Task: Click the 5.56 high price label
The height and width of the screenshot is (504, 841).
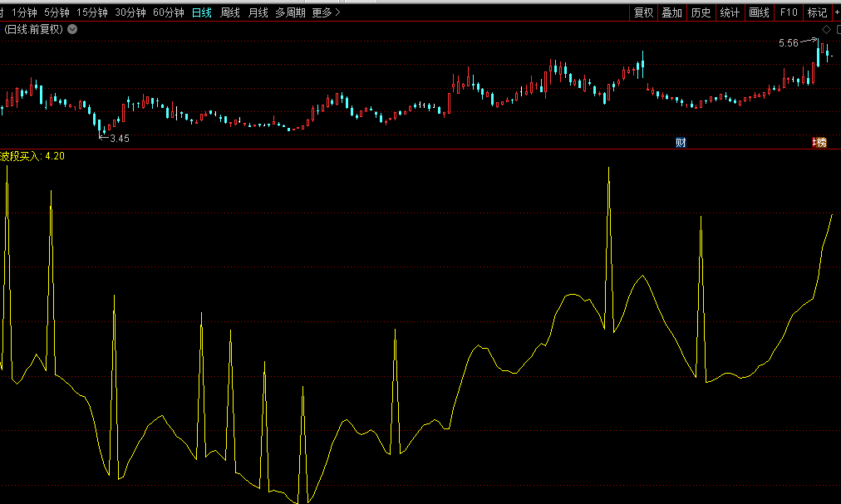Action: [x=788, y=42]
